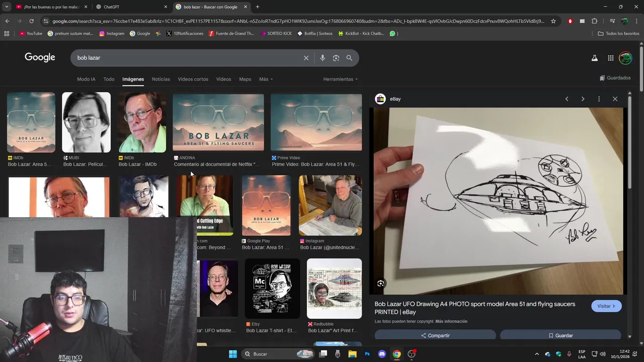Image resolution: width=644 pixels, height=362 pixels.
Task: Open Google Lens image search icon
Action: pyautogui.click(x=336, y=58)
